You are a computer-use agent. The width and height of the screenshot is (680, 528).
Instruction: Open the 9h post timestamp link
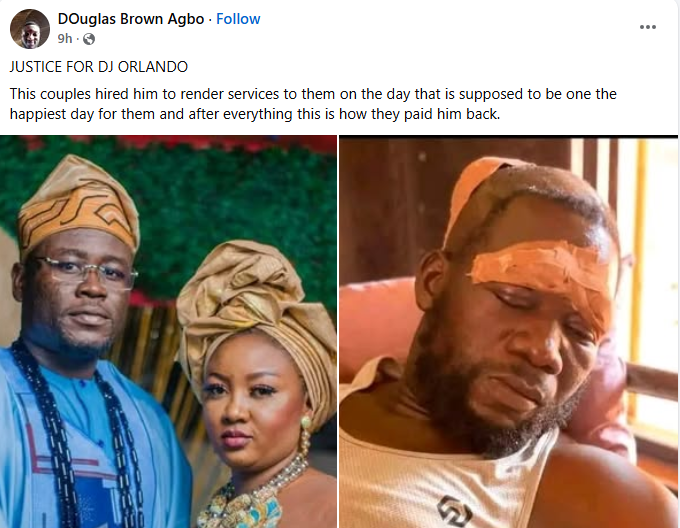pos(65,39)
